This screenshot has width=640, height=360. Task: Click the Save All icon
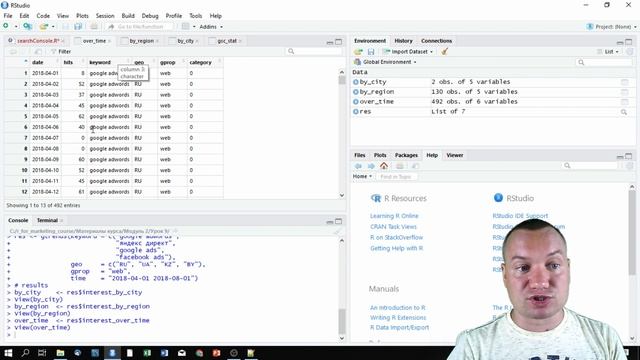tap(78, 27)
